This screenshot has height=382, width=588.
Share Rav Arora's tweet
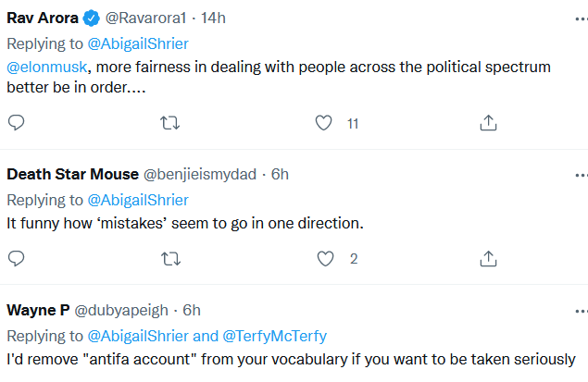[x=488, y=123]
